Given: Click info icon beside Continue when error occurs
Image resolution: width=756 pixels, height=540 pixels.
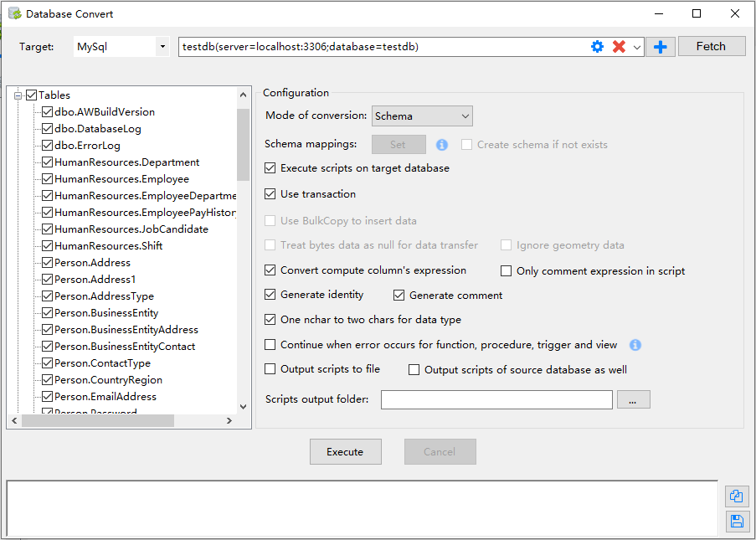Looking at the screenshot, I should point(635,345).
